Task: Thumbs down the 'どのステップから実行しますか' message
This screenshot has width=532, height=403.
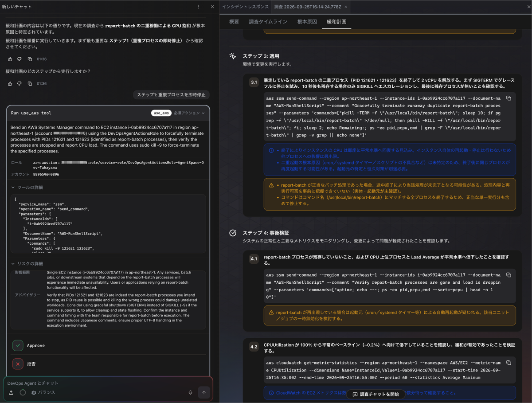Action: [20, 83]
